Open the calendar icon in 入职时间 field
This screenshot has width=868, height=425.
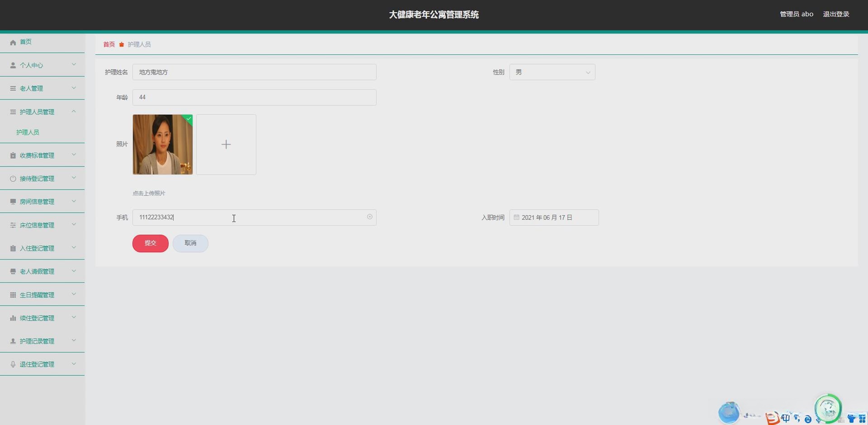(x=517, y=217)
